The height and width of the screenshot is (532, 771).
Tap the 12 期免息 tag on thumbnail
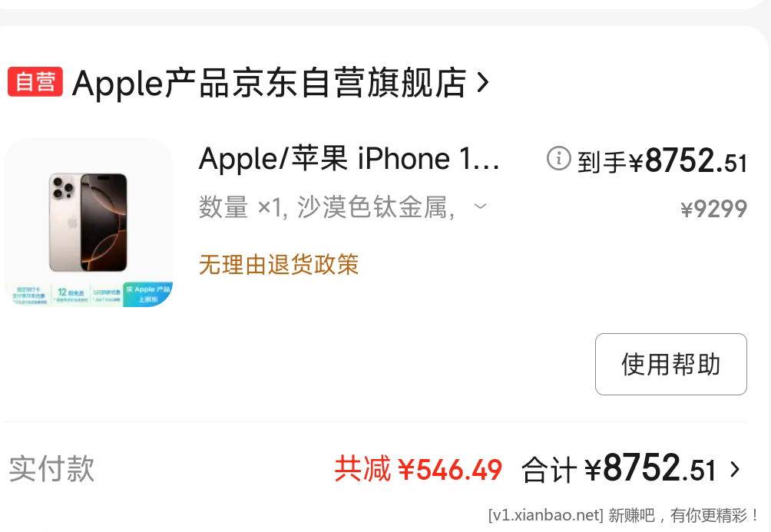pyautogui.click(x=71, y=294)
